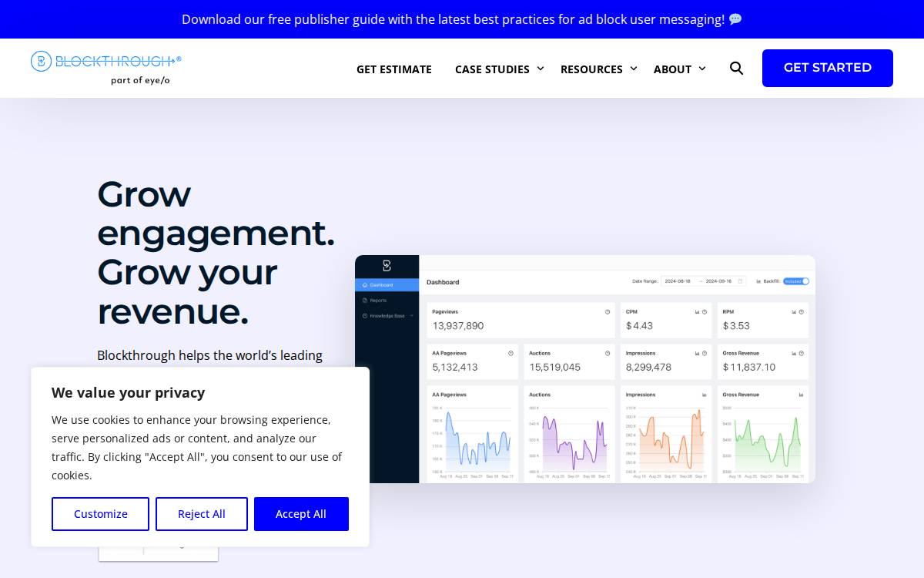Click the "We value your privacy" heading

click(128, 392)
